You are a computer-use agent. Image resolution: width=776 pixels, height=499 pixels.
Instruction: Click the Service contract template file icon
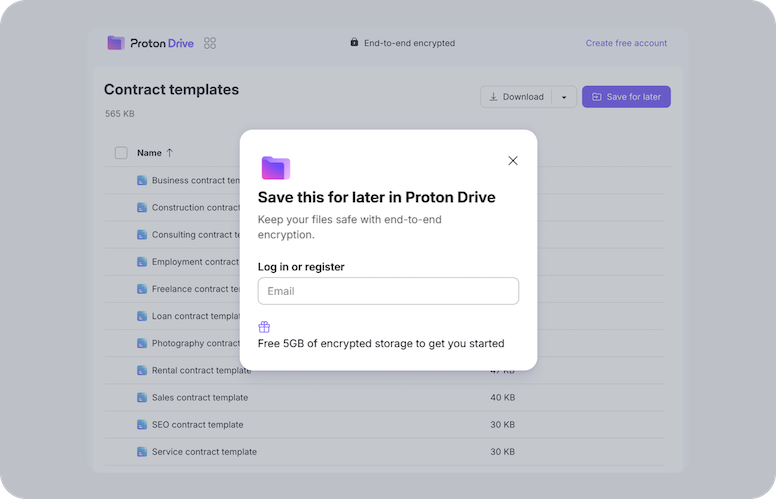pyautogui.click(x=142, y=452)
